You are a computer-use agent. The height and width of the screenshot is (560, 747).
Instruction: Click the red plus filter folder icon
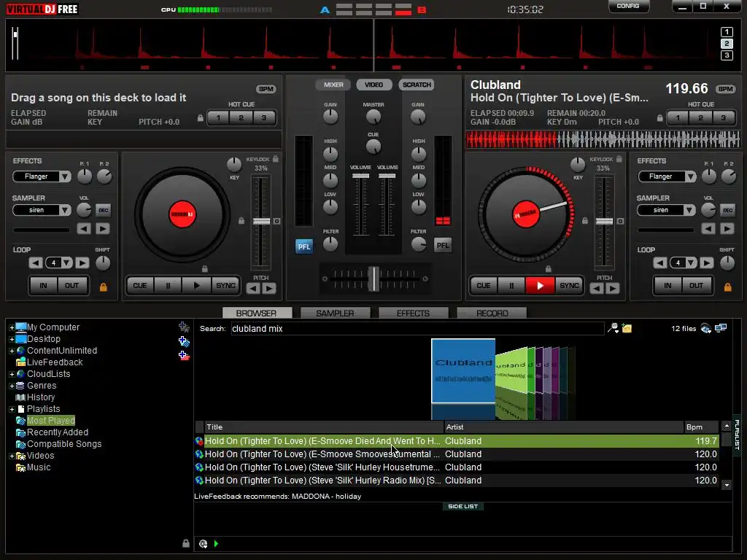click(x=183, y=356)
